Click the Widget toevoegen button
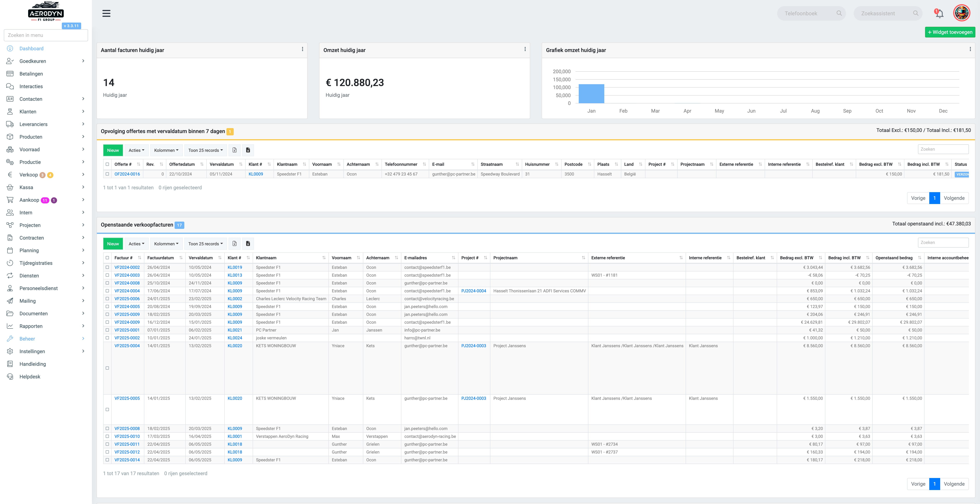 point(950,32)
